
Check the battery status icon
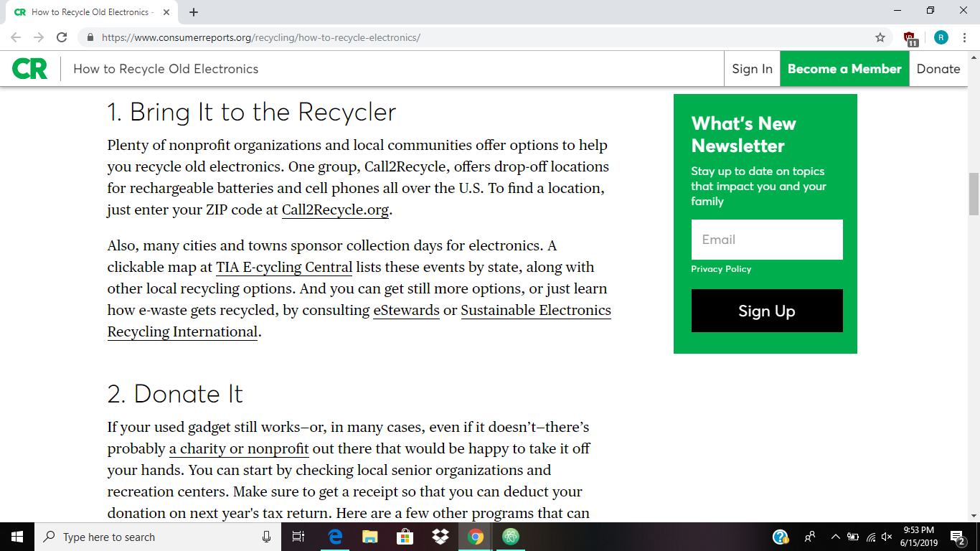tap(852, 537)
